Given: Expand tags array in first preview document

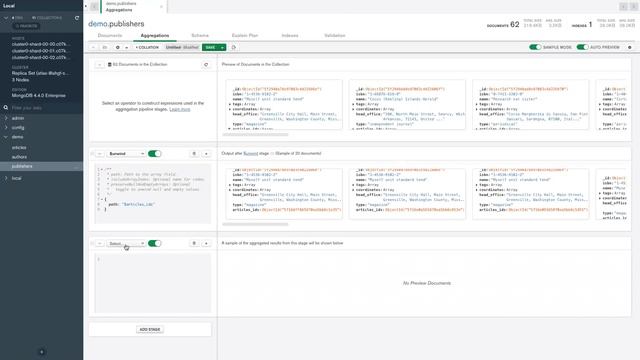Looking at the screenshot, I should (x=230, y=104).
